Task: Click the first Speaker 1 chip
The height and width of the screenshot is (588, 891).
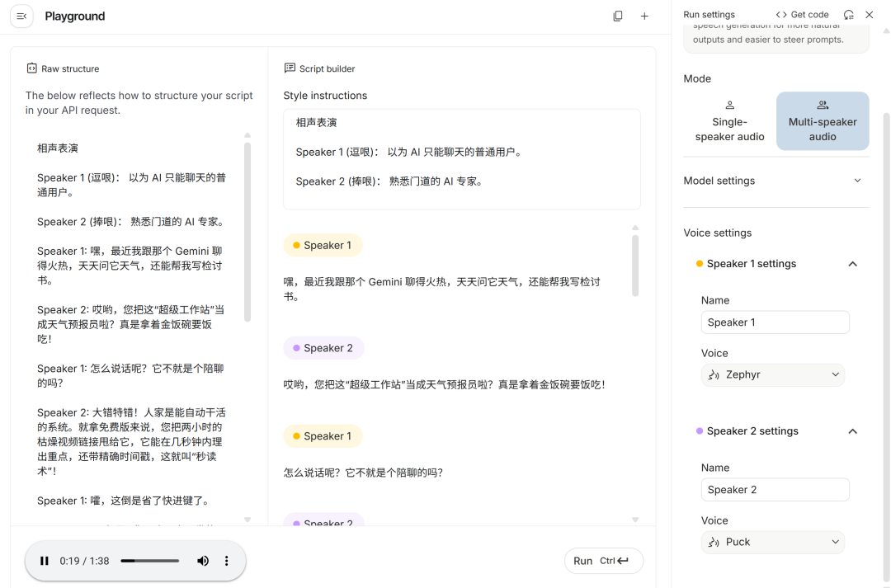Action: pos(323,246)
